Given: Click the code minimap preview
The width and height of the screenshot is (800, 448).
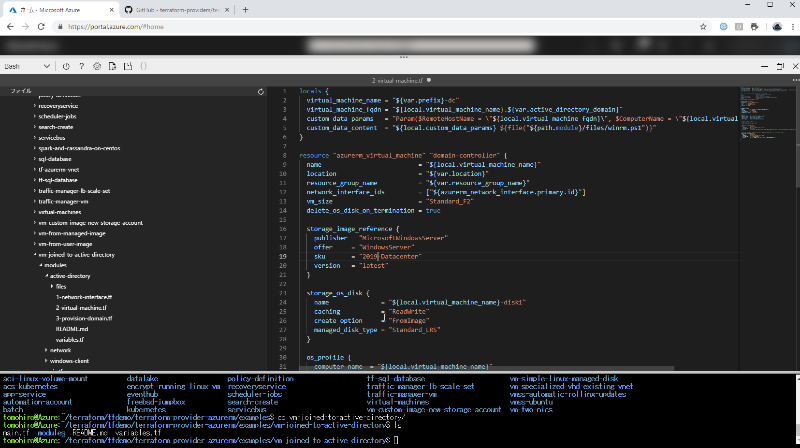Looking at the screenshot, I should tap(767, 115).
